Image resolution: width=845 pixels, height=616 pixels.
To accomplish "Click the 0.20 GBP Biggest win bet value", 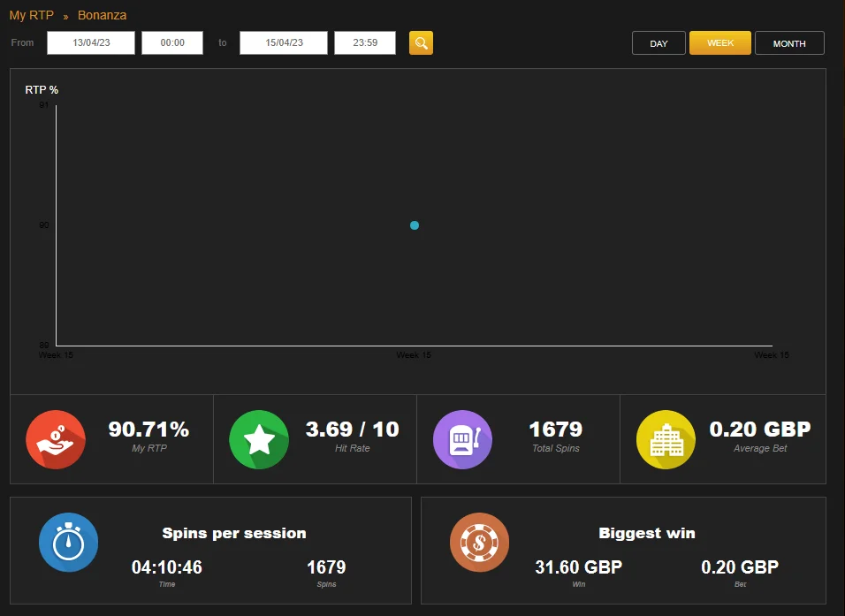I will click(x=740, y=567).
